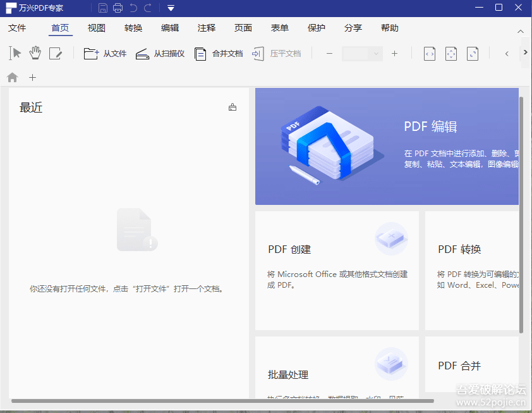The width and height of the screenshot is (532, 413).
Task: Create PDF with 从文件 button
Action: pyautogui.click(x=106, y=54)
